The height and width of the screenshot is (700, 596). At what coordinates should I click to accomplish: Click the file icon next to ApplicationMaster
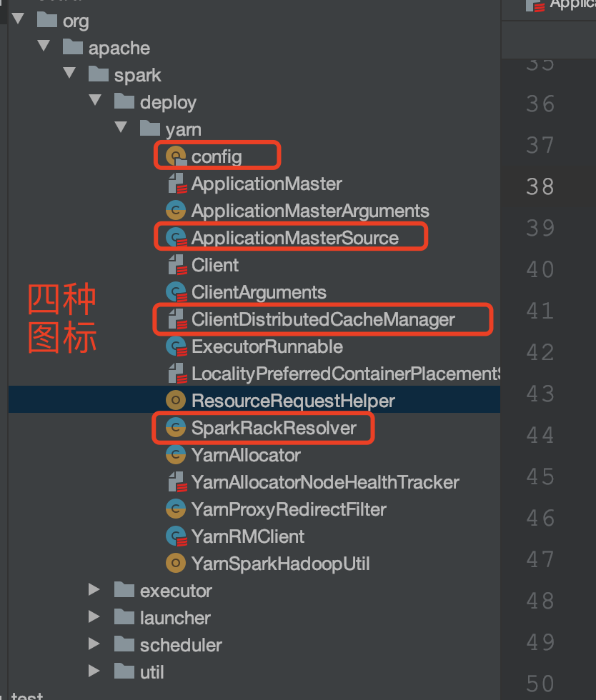click(177, 183)
